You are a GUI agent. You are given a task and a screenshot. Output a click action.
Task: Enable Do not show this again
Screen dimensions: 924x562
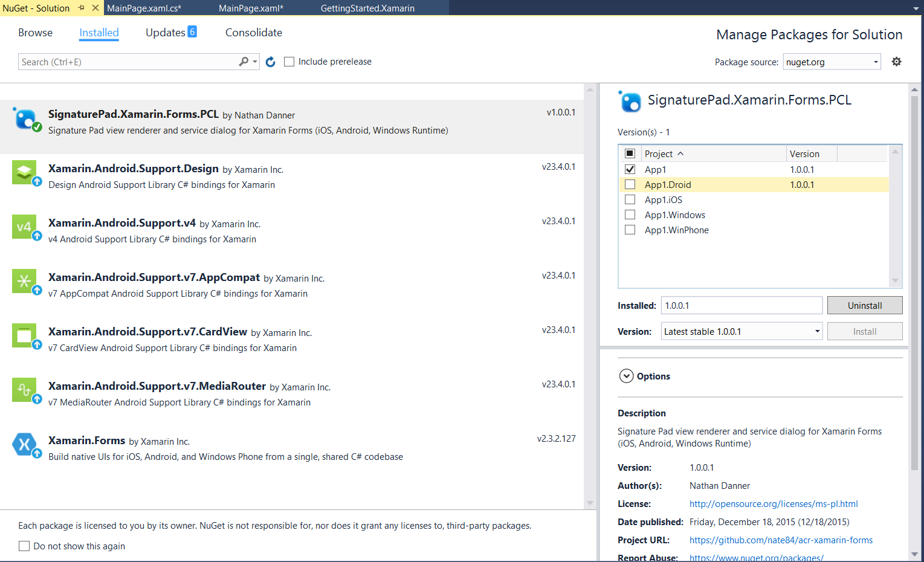24,546
